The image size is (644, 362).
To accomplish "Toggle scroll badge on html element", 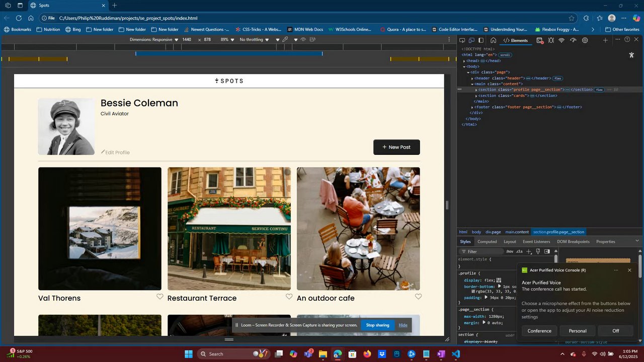I will 505,55.
